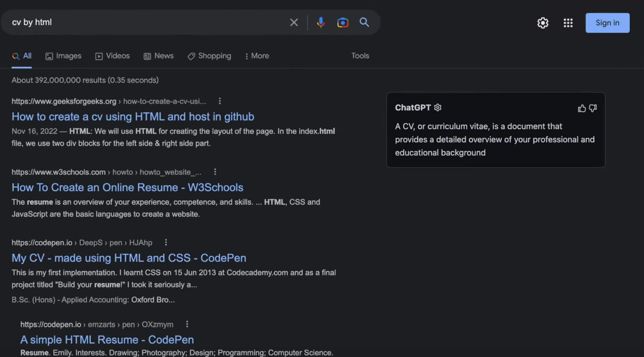Click the ChatGPT panel title

coord(413,107)
